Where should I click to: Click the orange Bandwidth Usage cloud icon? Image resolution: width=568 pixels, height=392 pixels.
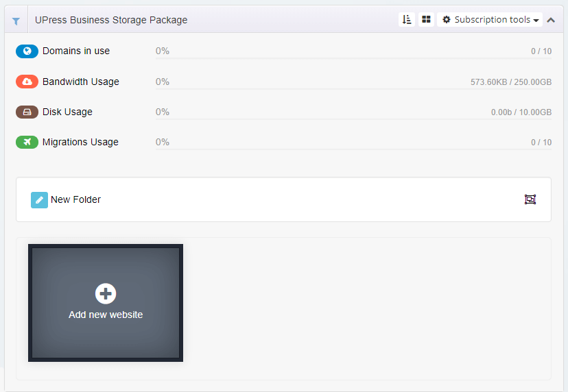[x=27, y=82]
